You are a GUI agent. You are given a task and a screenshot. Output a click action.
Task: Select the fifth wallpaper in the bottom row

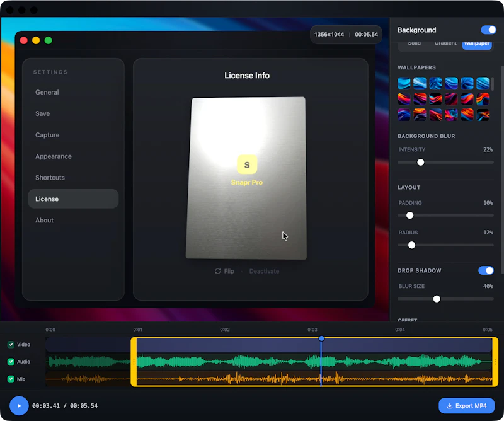[x=467, y=115]
